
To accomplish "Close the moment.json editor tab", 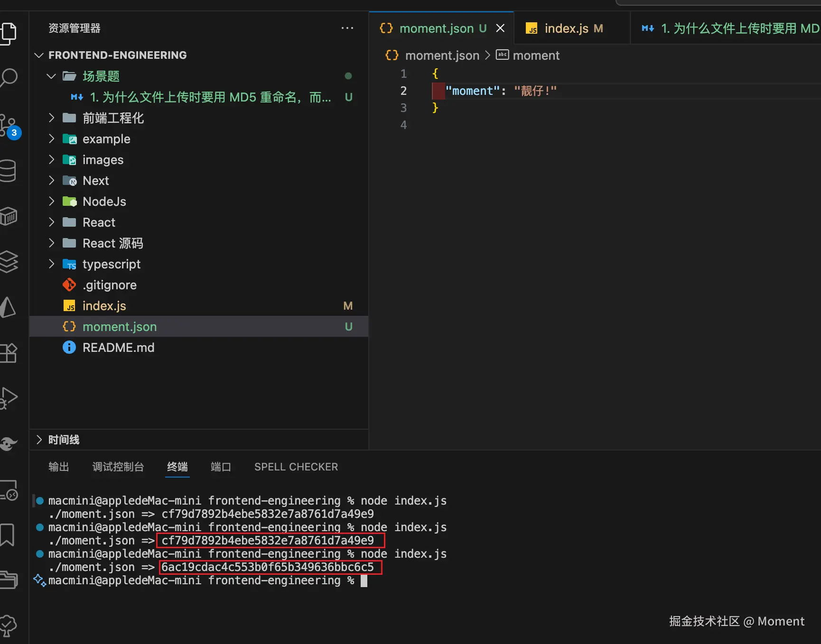I will coord(500,28).
